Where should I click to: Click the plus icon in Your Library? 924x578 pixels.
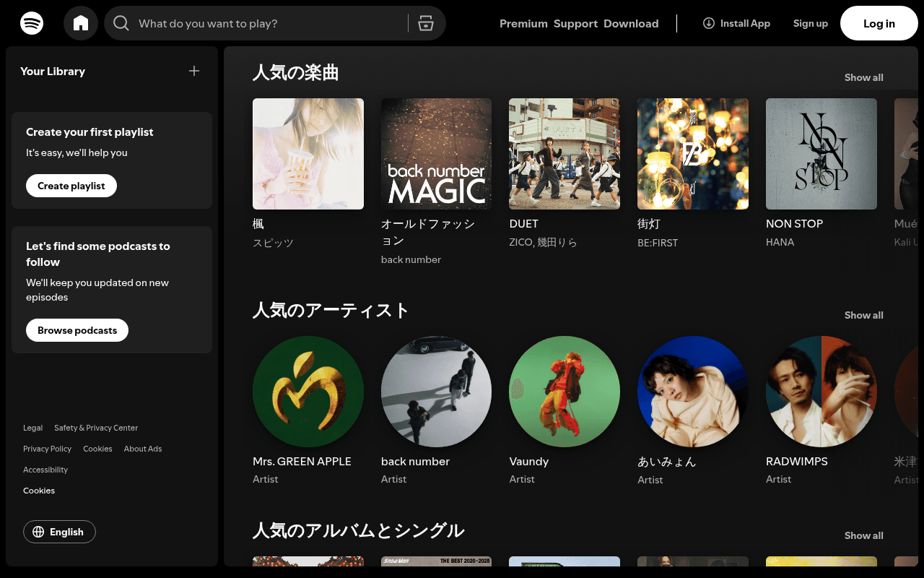point(193,71)
